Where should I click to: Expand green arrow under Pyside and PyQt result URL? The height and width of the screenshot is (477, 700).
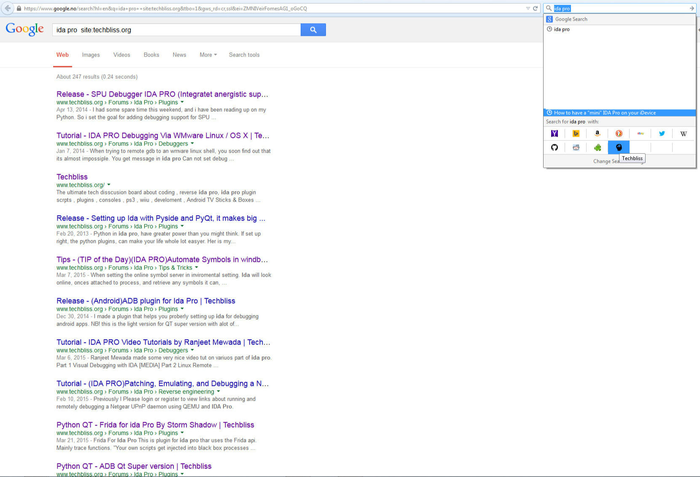(182, 226)
